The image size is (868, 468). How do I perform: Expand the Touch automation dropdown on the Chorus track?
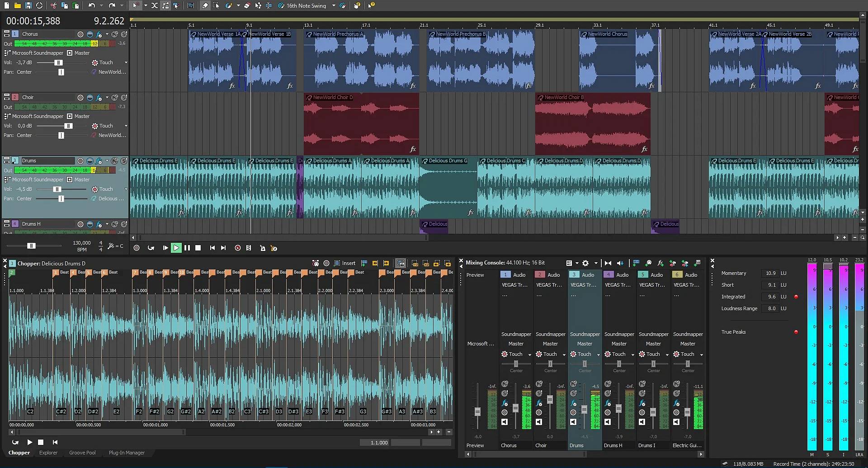(x=126, y=62)
